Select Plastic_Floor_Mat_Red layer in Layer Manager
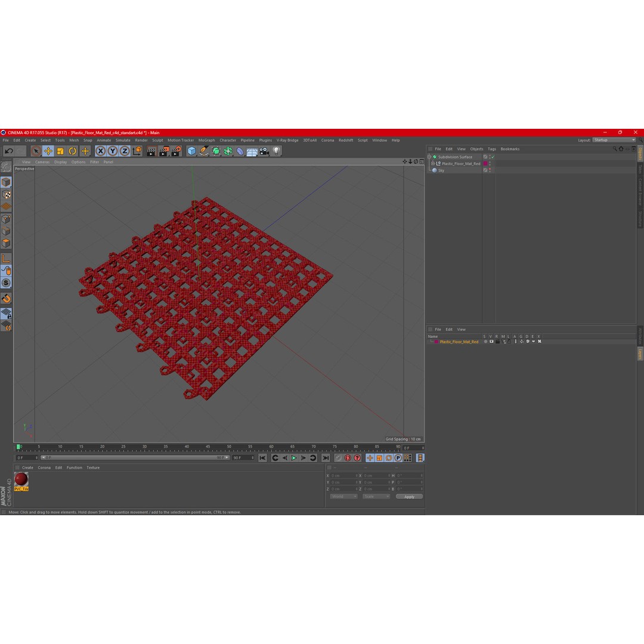This screenshot has width=644, height=644. click(x=459, y=342)
